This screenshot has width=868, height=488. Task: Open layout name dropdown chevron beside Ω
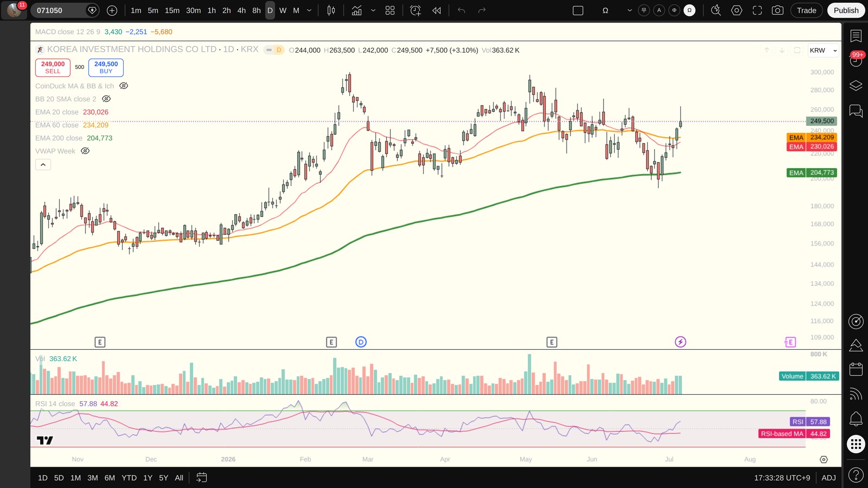tap(629, 10)
